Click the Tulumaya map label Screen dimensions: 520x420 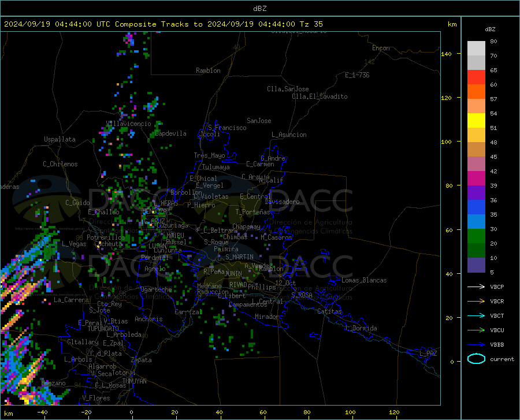pyautogui.click(x=216, y=167)
